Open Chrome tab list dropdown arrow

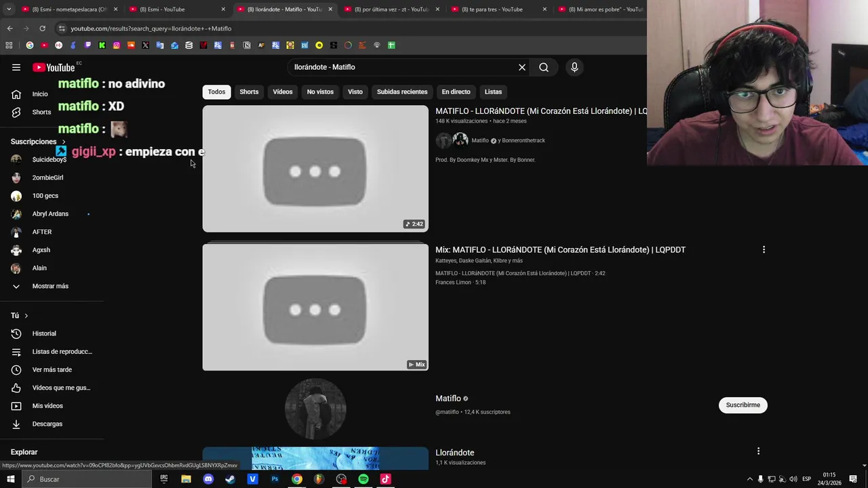pos(9,9)
